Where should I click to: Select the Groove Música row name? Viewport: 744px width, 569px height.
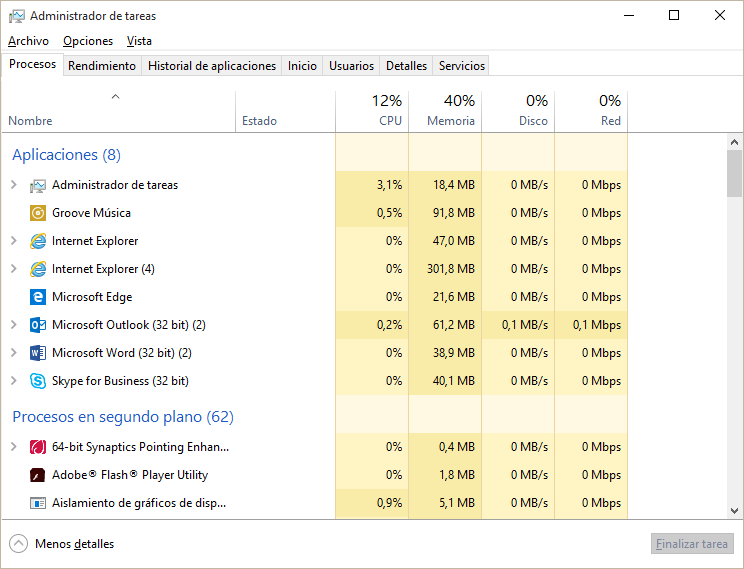(x=92, y=213)
